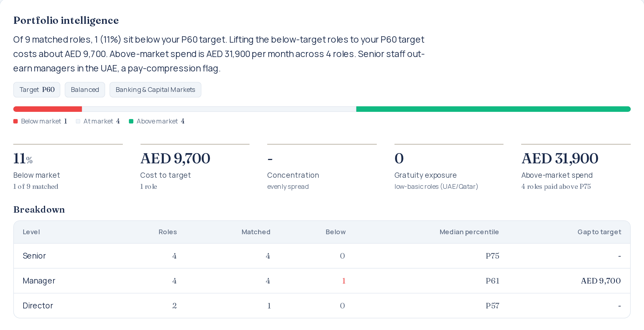Click the red Below count in Manager row
The image size is (644, 330).
point(344,281)
